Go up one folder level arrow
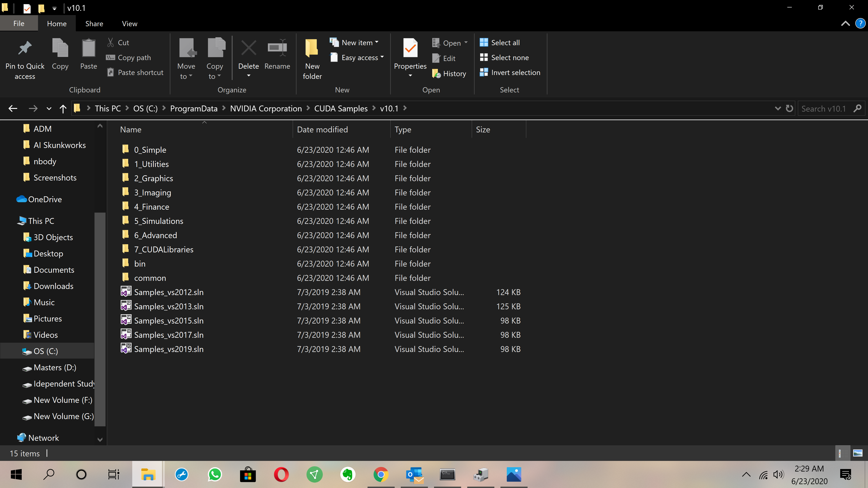 63,108
